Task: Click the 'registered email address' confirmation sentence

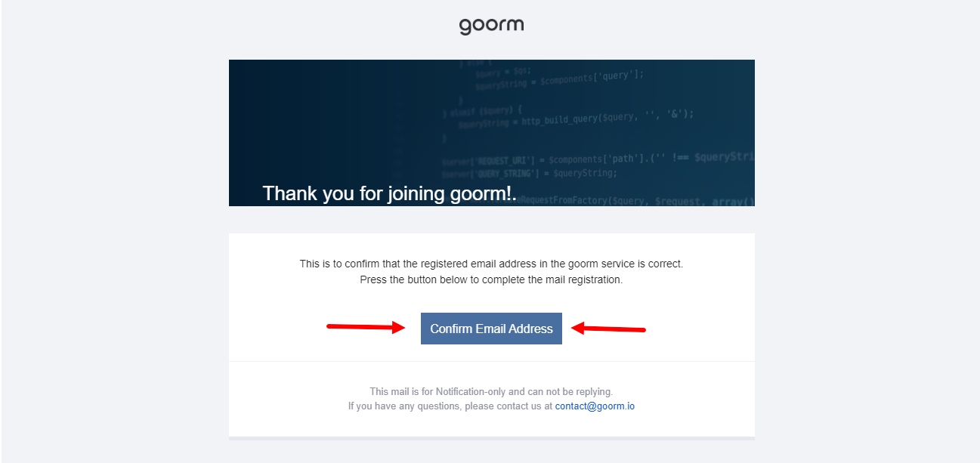Action: tap(491, 264)
